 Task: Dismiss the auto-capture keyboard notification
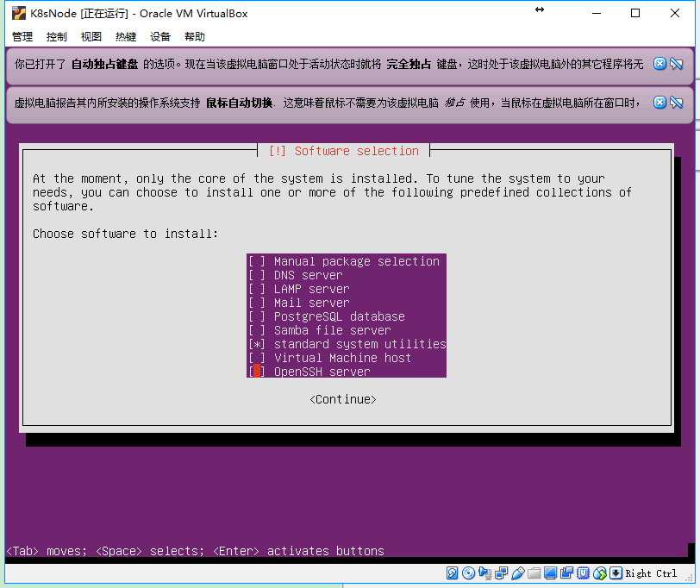(x=659, y=64)
